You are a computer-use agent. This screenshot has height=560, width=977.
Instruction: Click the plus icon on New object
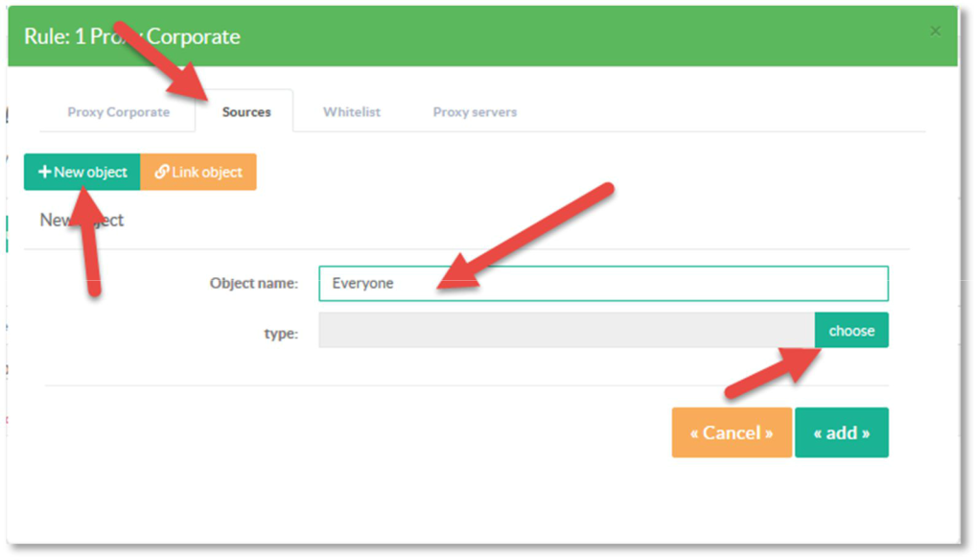click(x=44, y=173)
